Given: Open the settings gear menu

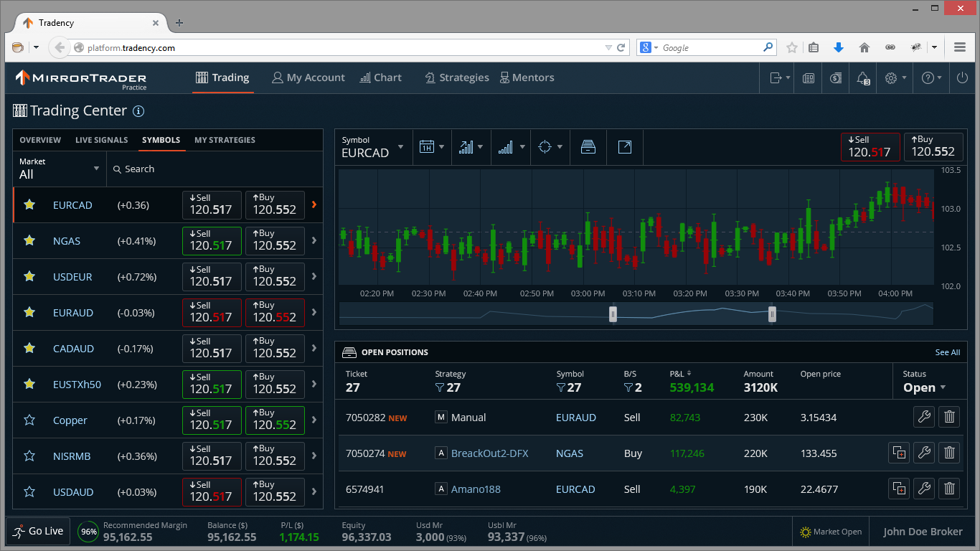Looking at the screenshot, I should click(895, 77).
